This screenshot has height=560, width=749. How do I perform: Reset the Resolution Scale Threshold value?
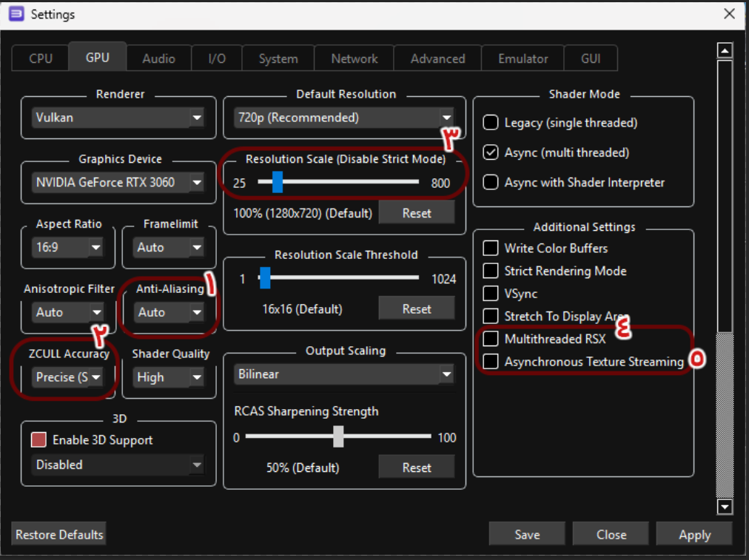pos(417,309)
